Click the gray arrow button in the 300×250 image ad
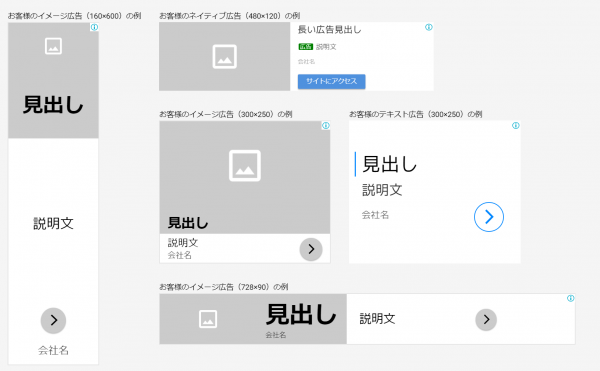This screenshot has width=600, height=371. click(311, 249)
